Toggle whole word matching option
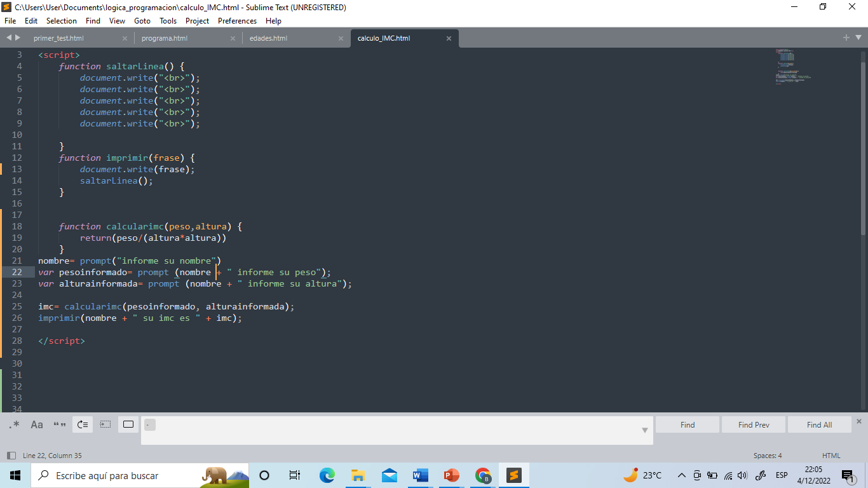 pyautogui.click(x=60, y=424)
